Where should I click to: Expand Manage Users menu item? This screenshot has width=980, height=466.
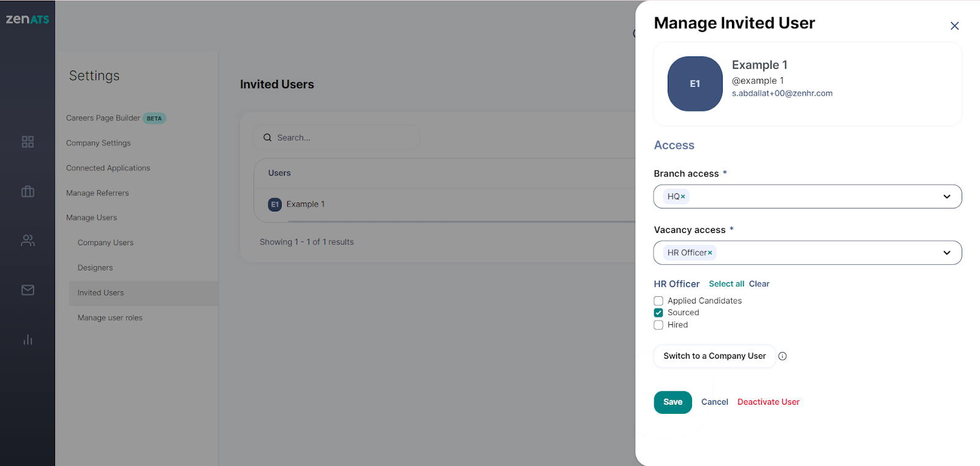point(91,218)
